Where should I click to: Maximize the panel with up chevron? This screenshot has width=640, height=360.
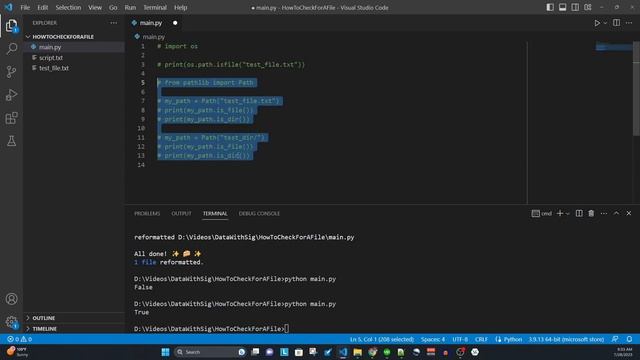pyautogui.click(x=616, y=213)
